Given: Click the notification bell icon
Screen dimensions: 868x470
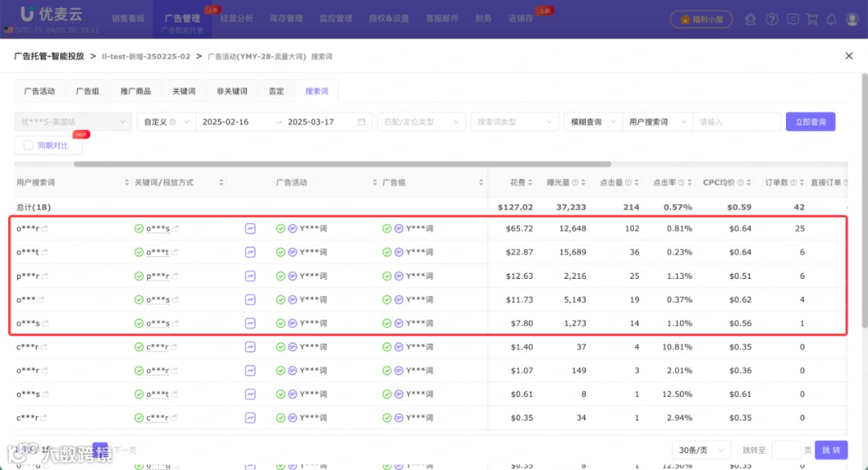Looking at the screenshot, I should (833, 18).
